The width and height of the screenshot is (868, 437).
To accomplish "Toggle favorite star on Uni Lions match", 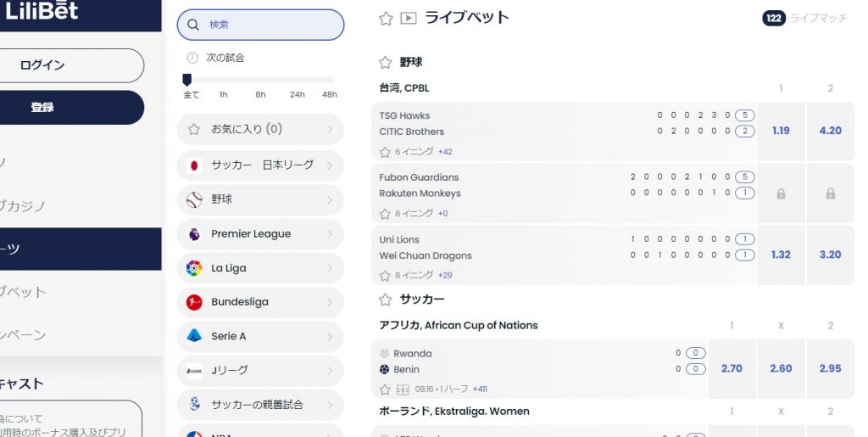I will click(x=385, y=275).
